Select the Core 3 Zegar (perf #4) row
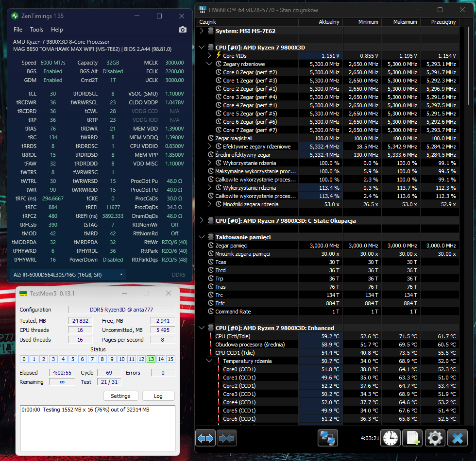 (328, 97)
